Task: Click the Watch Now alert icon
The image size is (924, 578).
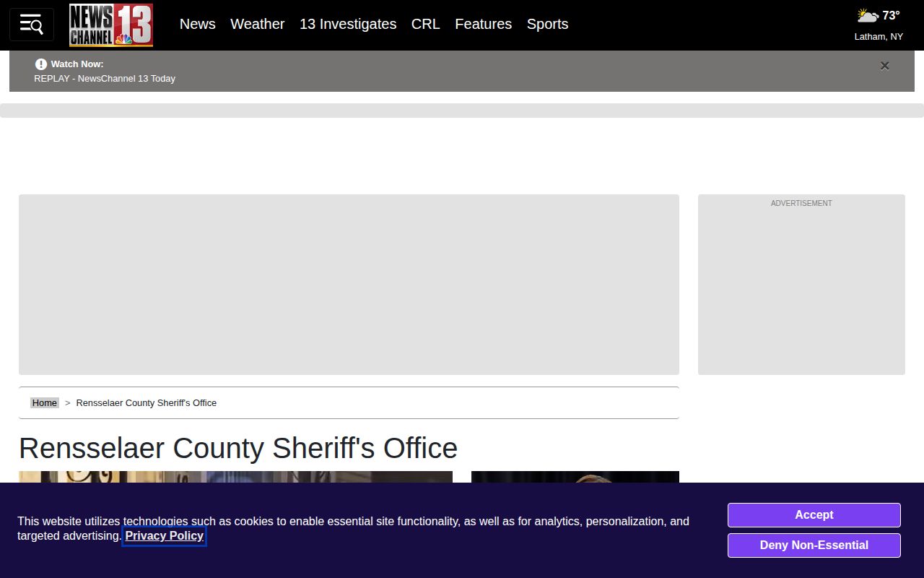Action: pos(41,64)
